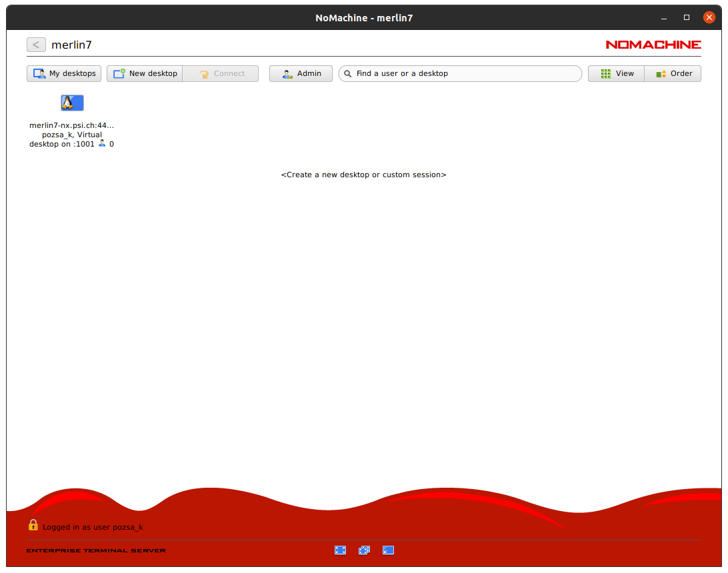Select the Linux penguin virtual desktop icon
This screenshot has width=728, height=573.
point(72,103)
